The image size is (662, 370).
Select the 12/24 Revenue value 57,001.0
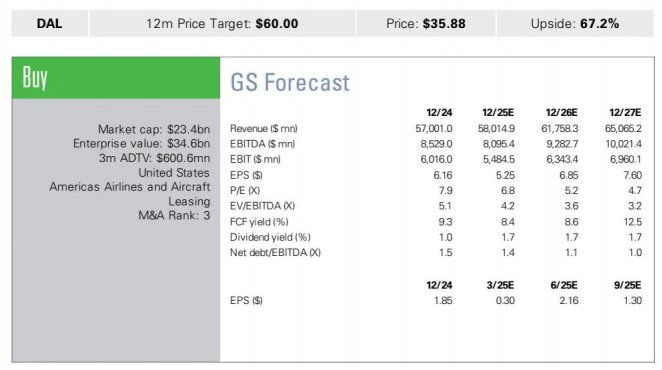pos(434,128)
